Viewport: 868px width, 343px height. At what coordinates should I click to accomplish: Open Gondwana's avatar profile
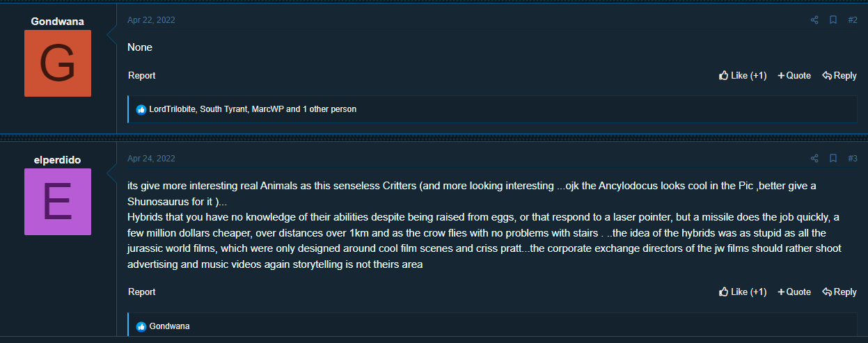point(58,63)
